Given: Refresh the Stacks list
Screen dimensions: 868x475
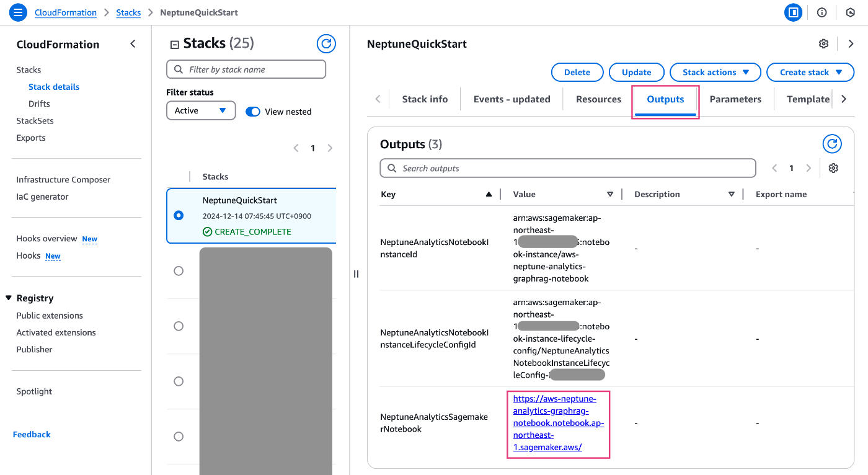Looking at the screenshot, I should click(x=326, y=44).
